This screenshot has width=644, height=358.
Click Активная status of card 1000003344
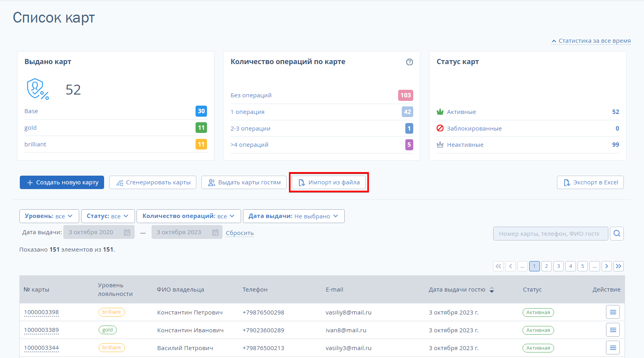(538, 348)
